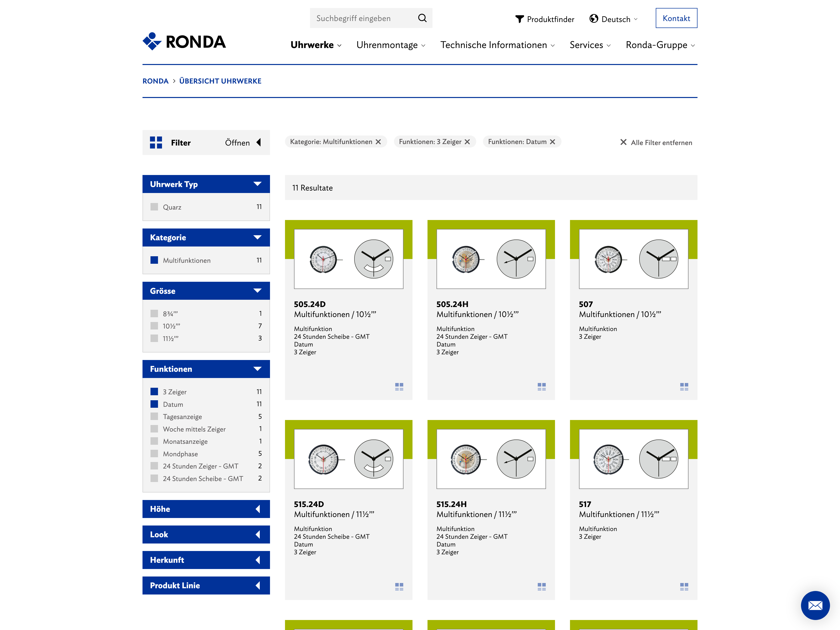Image resolution: width=840 pixels, height=630 pixels.
Task: Open the Uhrenmontage menu
Action: pos(391,45)
